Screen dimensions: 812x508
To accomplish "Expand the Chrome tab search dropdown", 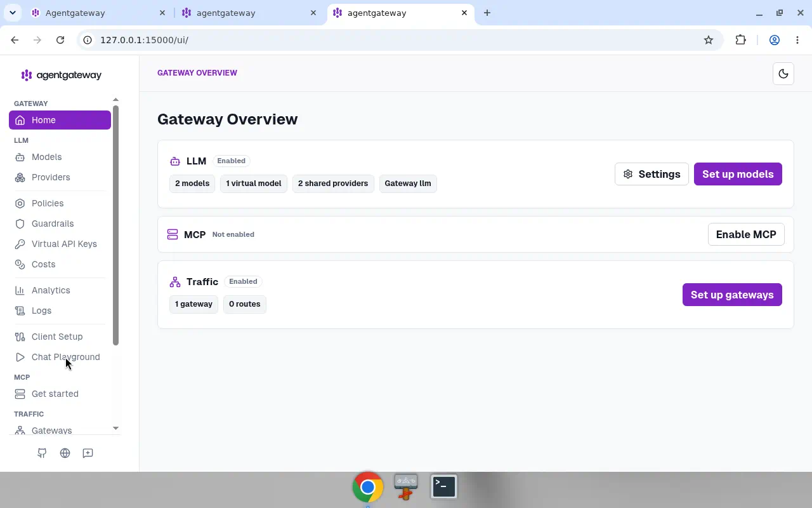I will (12, 13).
